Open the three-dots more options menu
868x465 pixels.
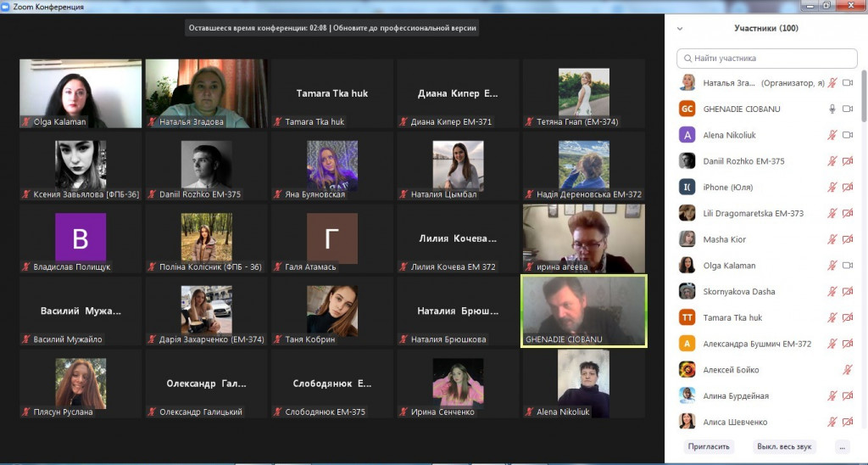[x=841, y=446]
